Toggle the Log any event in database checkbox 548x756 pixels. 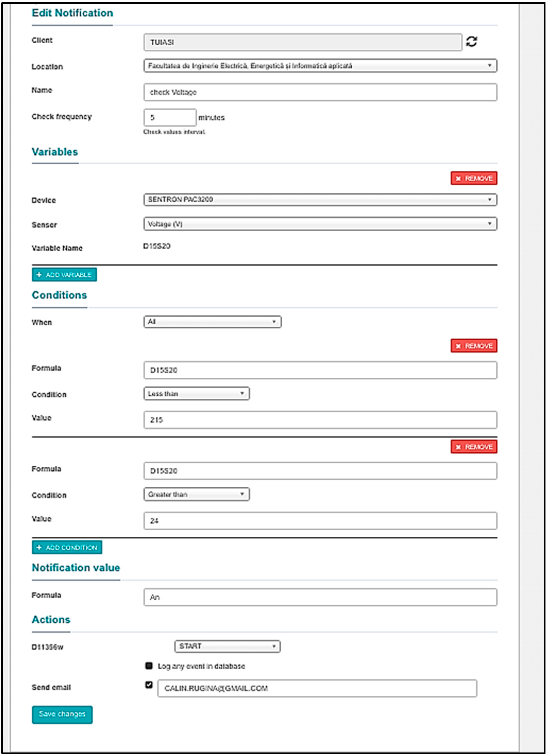149,666
